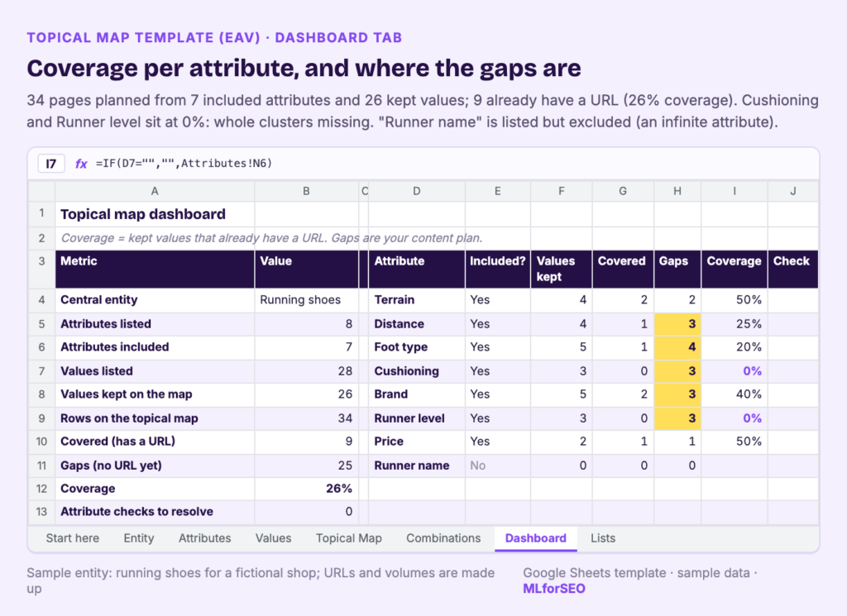847x616 pixels.
Task: Click the 'Value' header cell
Action: click(x=306, y=269)
